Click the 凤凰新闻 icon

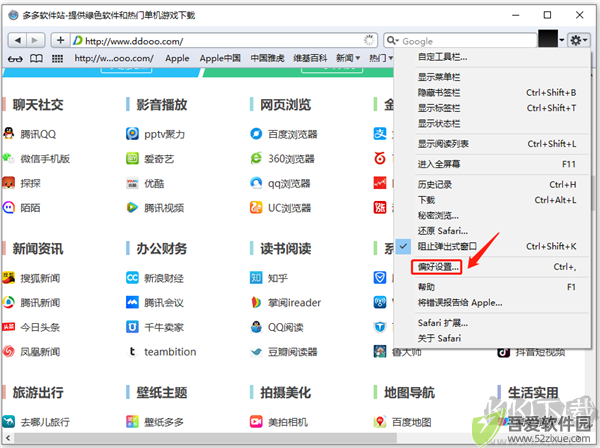pyautogui.click(x=8, y=351)
